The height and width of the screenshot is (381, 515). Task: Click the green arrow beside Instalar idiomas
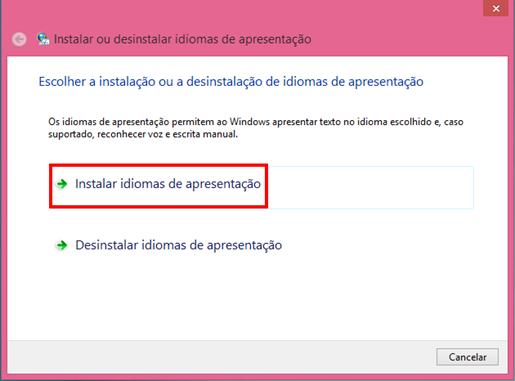(62, 184)
